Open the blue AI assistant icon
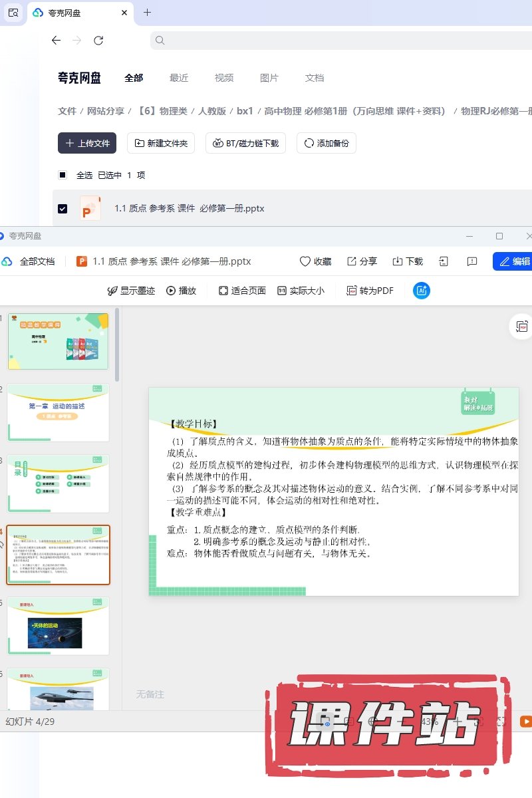The image size is (532, 798). [x=421, y=291]
